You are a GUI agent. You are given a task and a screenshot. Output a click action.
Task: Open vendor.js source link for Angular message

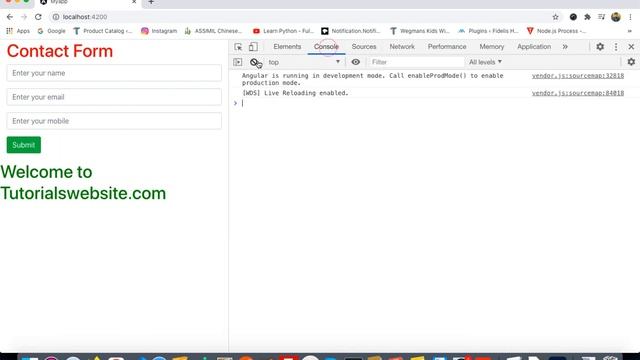(x=578, y=76)
